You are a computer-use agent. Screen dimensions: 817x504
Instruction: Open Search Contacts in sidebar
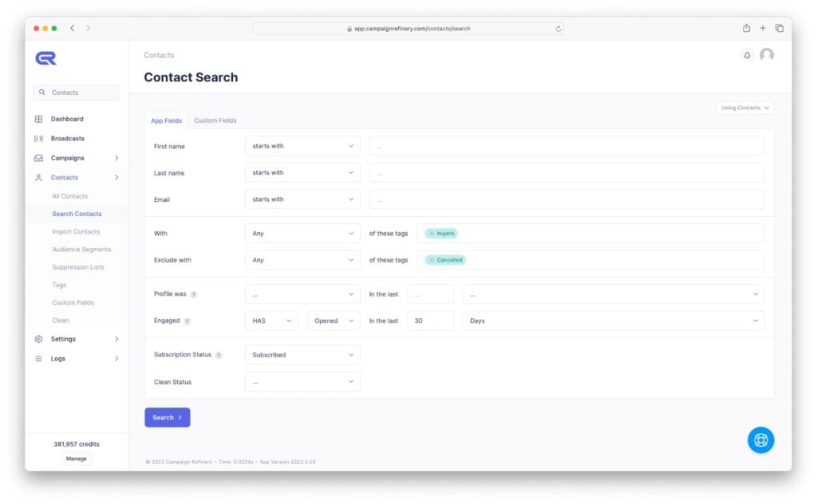point(77,214)
